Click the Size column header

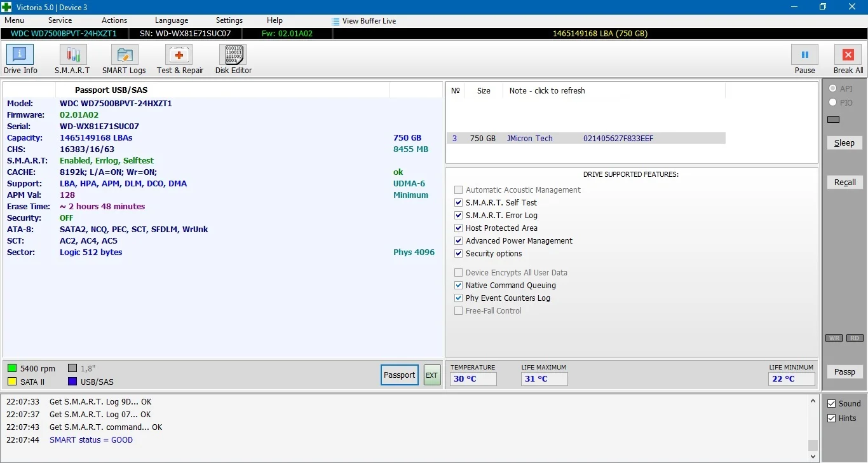[x=484, y=91]
